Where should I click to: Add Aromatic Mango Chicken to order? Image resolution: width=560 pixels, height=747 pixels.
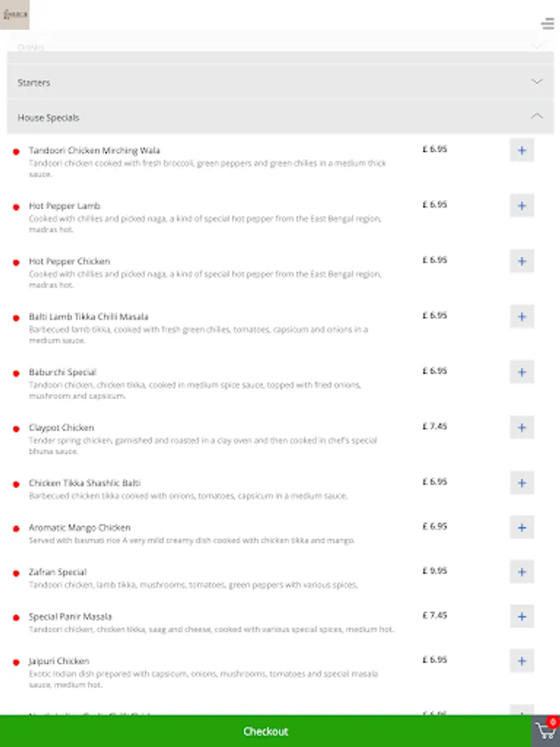click(x=522, y=527)
